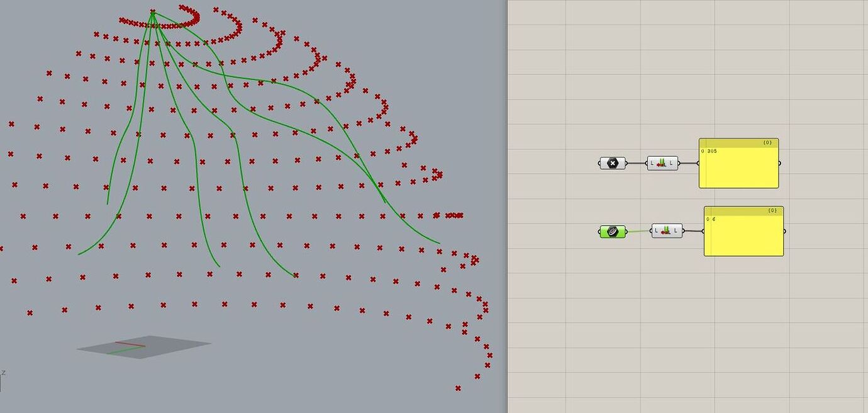868x413 pixels.
Task: Click the output grip of the Point parameter
Action: 626,163
